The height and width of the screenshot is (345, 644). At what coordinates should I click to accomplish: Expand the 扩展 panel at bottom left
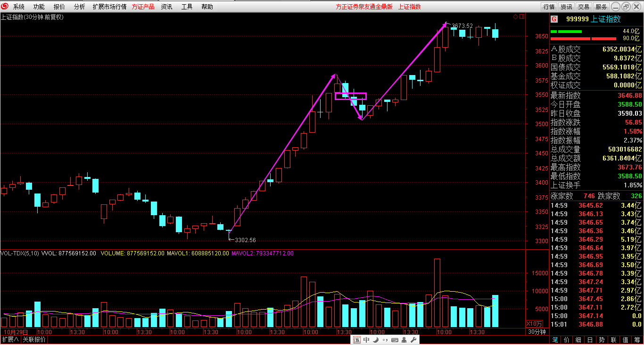tap(10, 340)
